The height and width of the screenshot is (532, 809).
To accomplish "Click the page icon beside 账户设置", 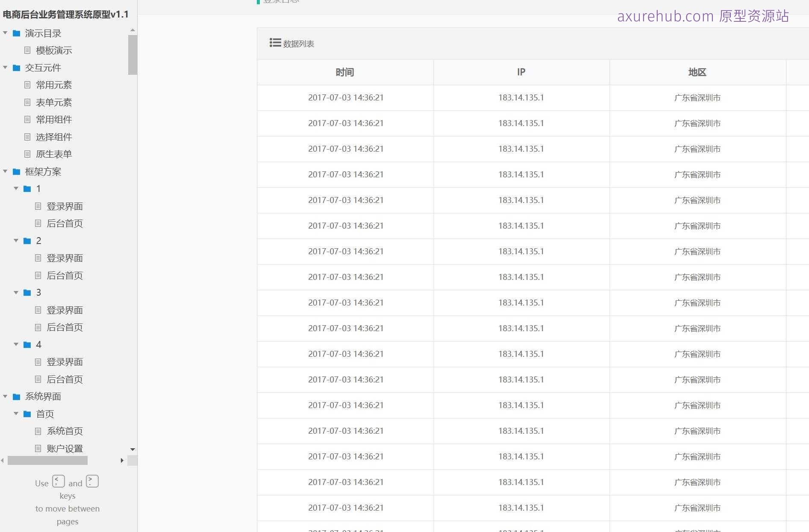I will coord(38,448).
